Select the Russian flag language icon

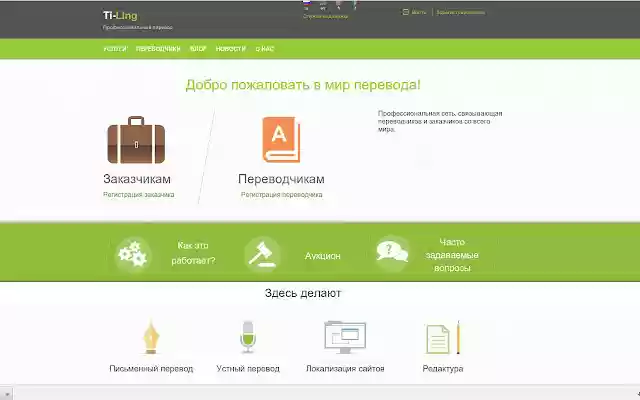click(x=307, y=4)
